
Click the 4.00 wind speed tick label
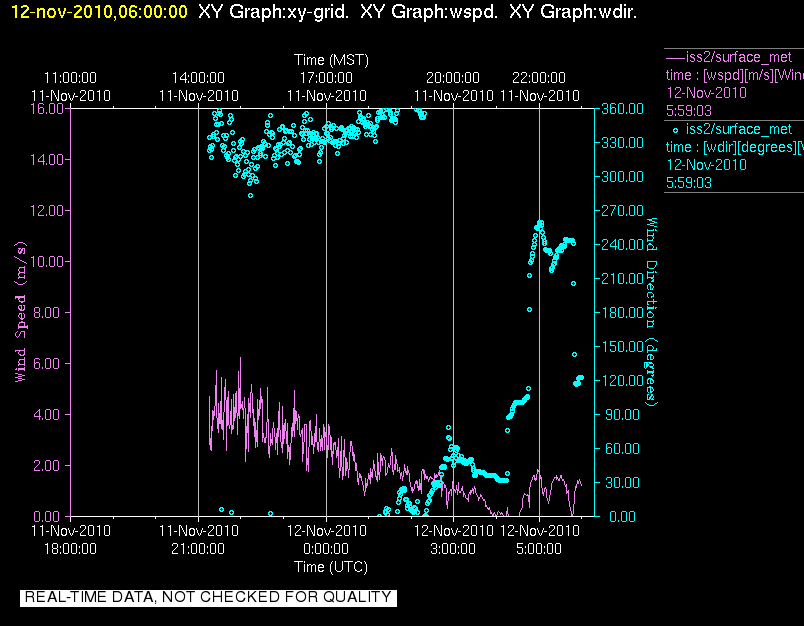point(47,414)
